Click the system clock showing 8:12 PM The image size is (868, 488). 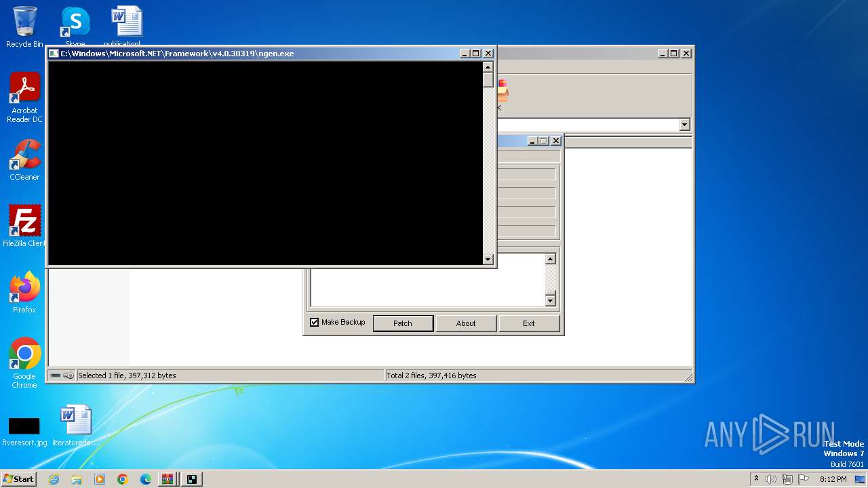pyautogui.click(x=833, y=479)
